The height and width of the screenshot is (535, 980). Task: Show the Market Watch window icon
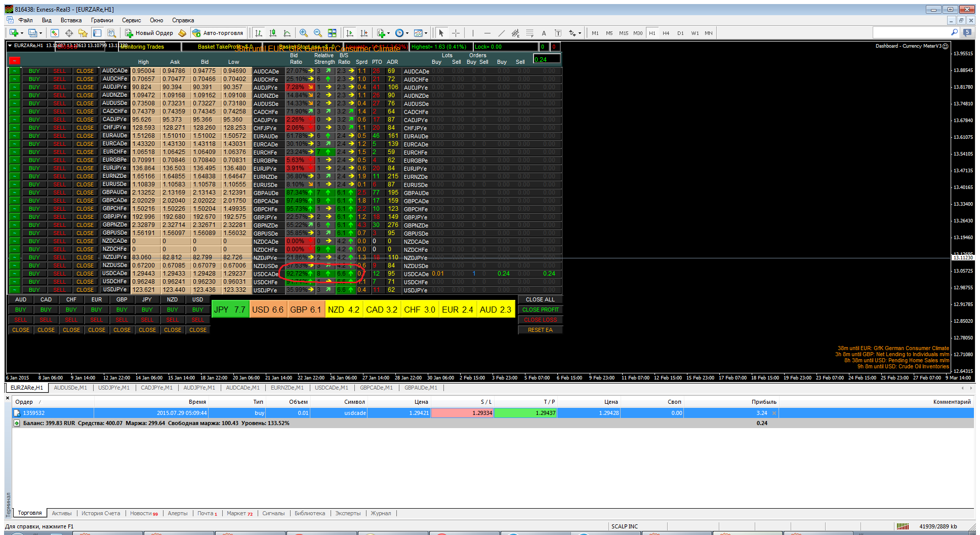tap(55, 33)
